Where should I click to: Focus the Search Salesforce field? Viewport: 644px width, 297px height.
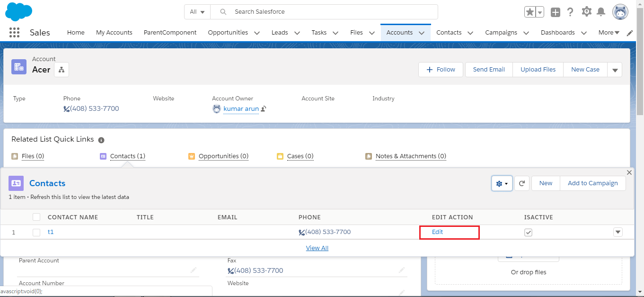[324, 12]
